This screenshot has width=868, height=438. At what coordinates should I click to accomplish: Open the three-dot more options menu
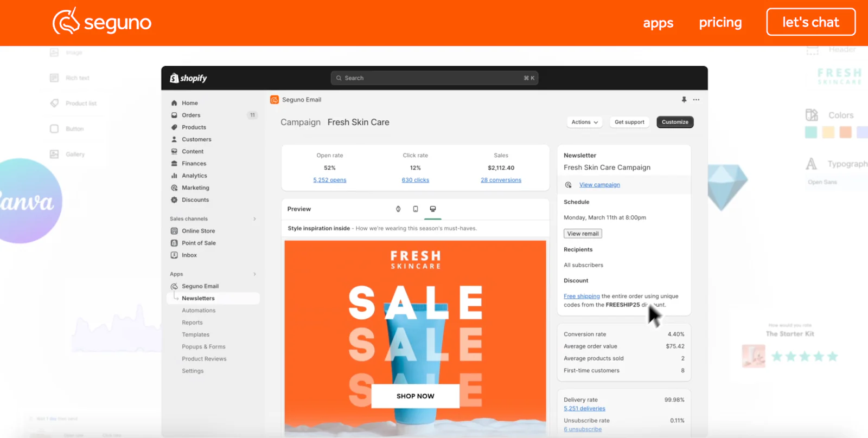696,100
